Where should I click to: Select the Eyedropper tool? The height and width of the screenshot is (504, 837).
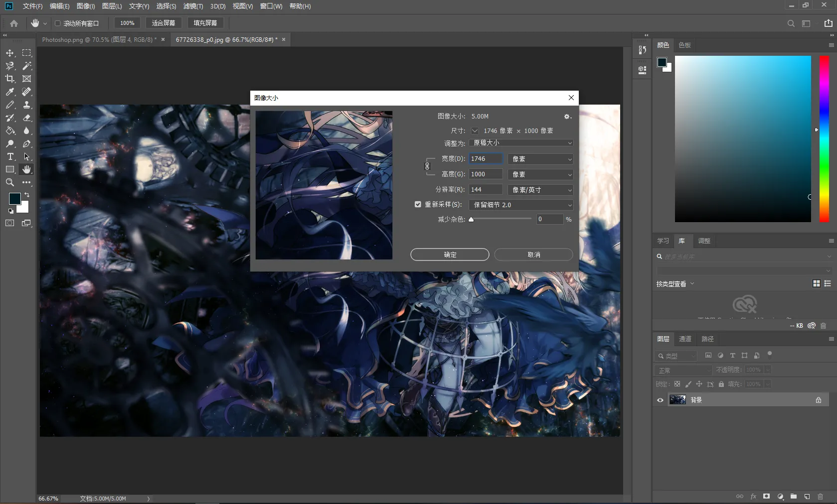click(10, 92)
